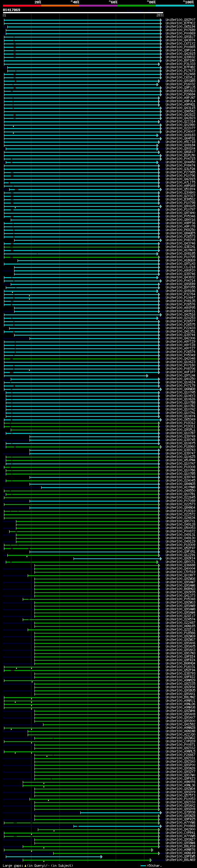Select hit UniRef100_Q9SPL1
This screenshot has height=868, width=197.
[x=180, y=430]
